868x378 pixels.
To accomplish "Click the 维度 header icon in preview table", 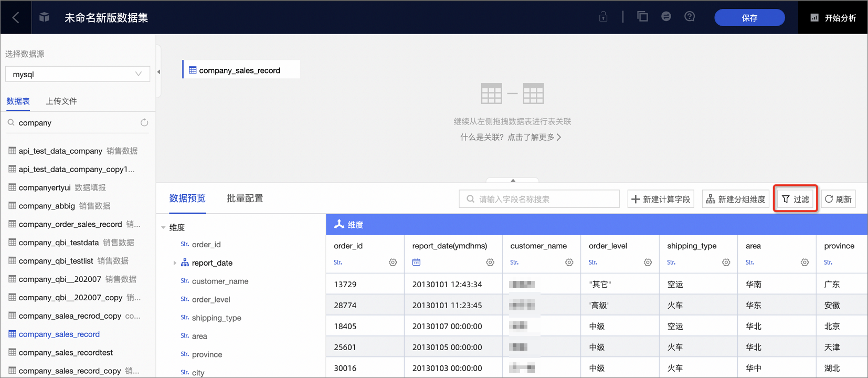I will point(339,224).
